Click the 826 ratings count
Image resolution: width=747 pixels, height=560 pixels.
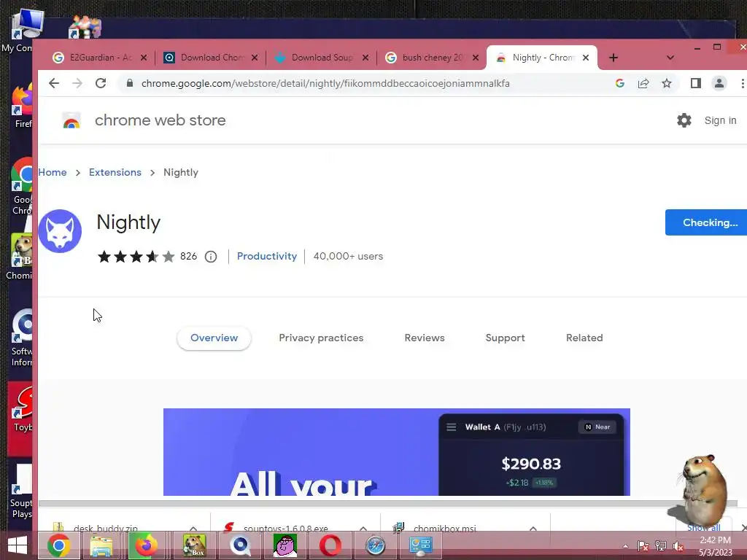point(188,256)
